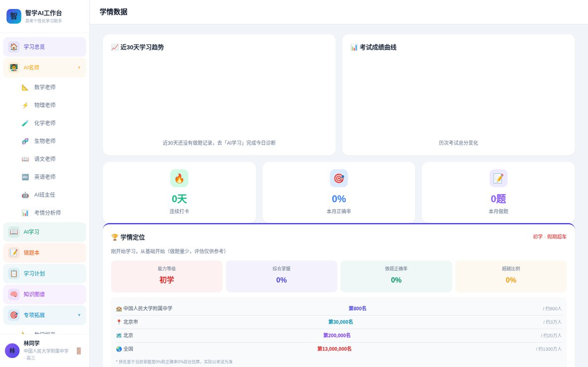Click the 初学 · 假期超车 tag
588x367 pixels.
click(x=549, y=237)
